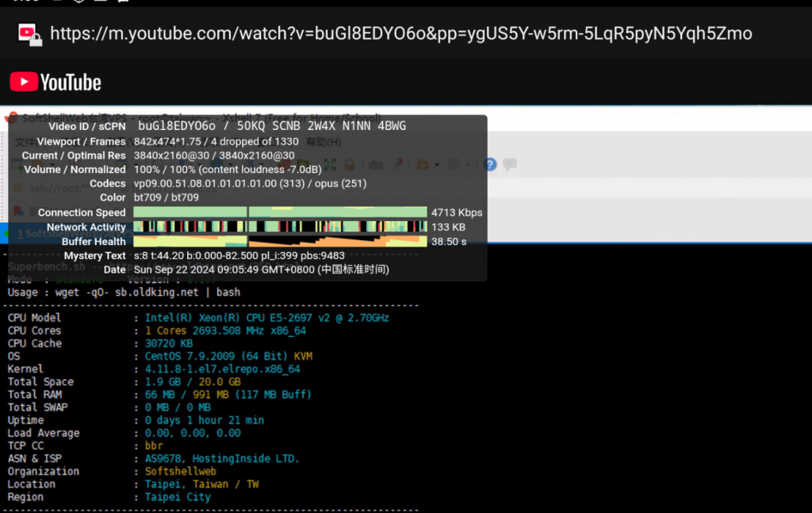Click the 4713 Kbps connection speed value
This screenshot has height=513, width=812.
pos(457,212)
